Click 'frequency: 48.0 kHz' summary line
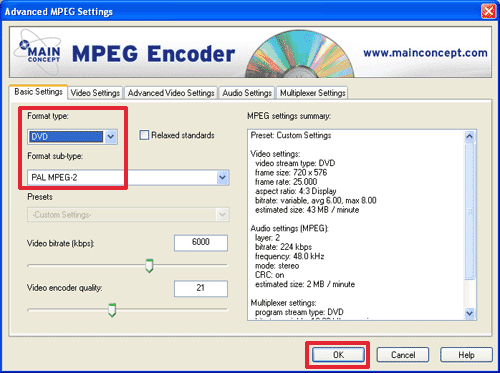 [289, 256]
